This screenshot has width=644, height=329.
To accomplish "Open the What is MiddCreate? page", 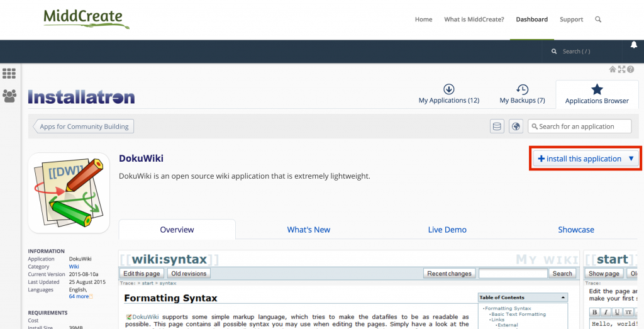I will point(474,20).
